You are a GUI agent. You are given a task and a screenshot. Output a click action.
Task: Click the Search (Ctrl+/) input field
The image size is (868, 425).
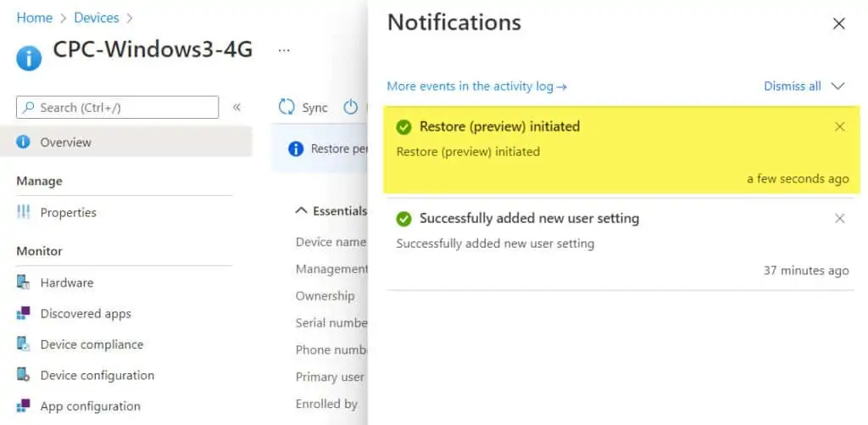coord(117,108)
